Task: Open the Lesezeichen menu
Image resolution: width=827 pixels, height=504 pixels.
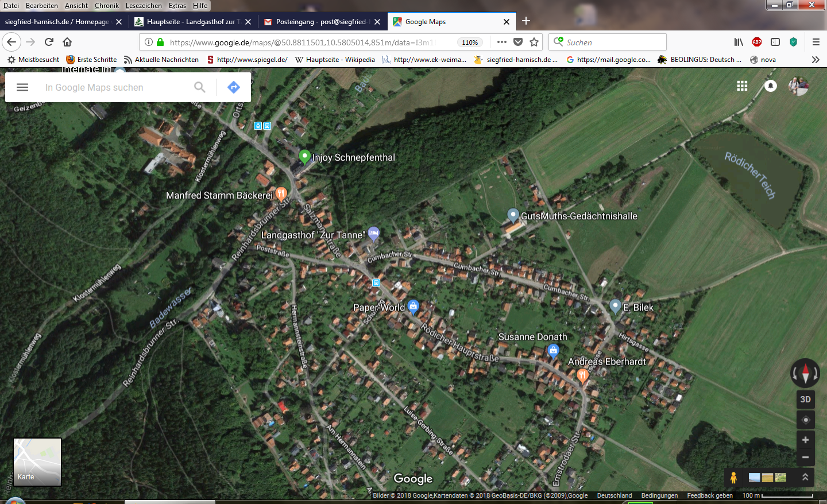Action: (x=144, y=6)
